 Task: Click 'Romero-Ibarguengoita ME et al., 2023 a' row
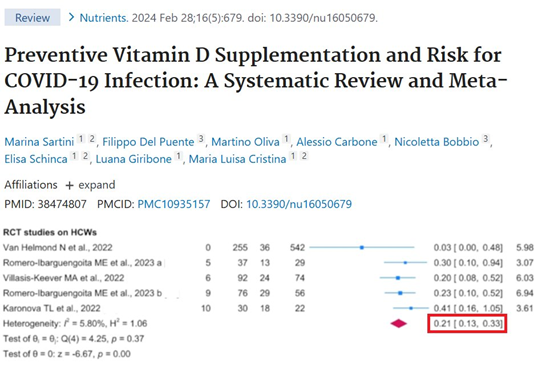pyautogui.click(x=268, y=263)
